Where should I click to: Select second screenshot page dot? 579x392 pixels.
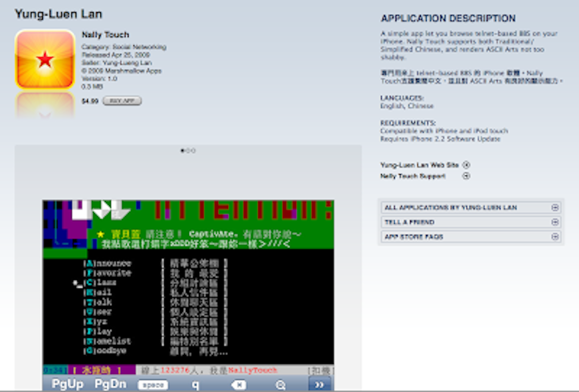pos(188,151)
